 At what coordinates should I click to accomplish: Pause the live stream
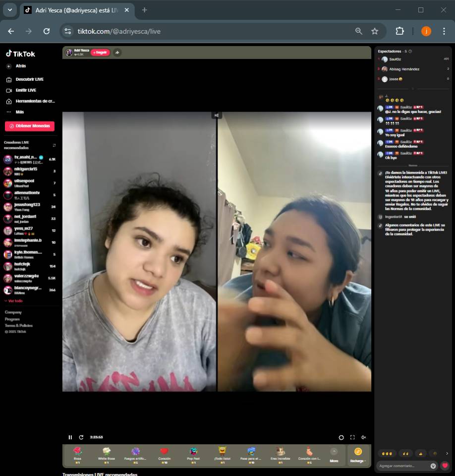point(70,437)
